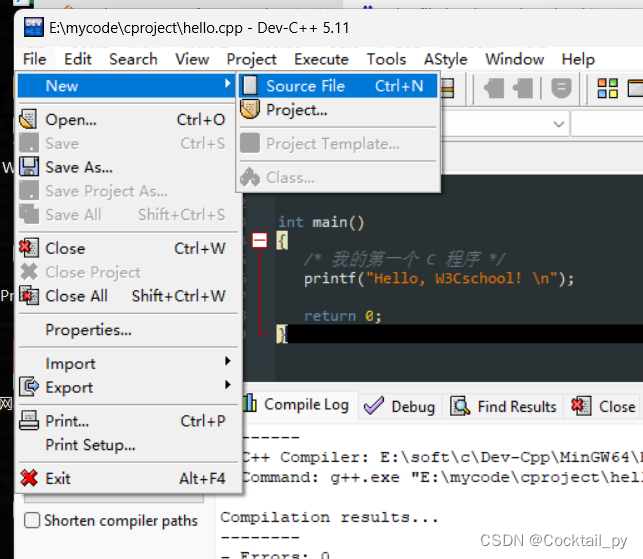Choose Project... in New submenu
643x559 pixels.
[338, 110]
